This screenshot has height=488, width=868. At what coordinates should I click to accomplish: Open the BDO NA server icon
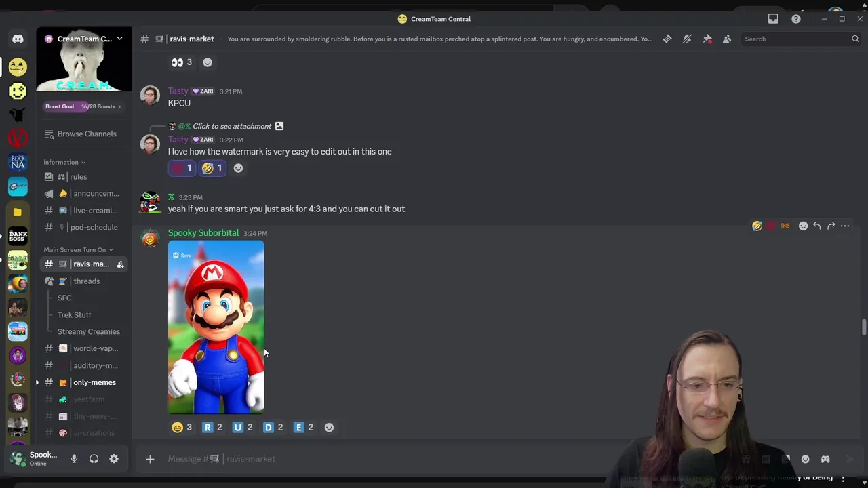coord(18,162)
